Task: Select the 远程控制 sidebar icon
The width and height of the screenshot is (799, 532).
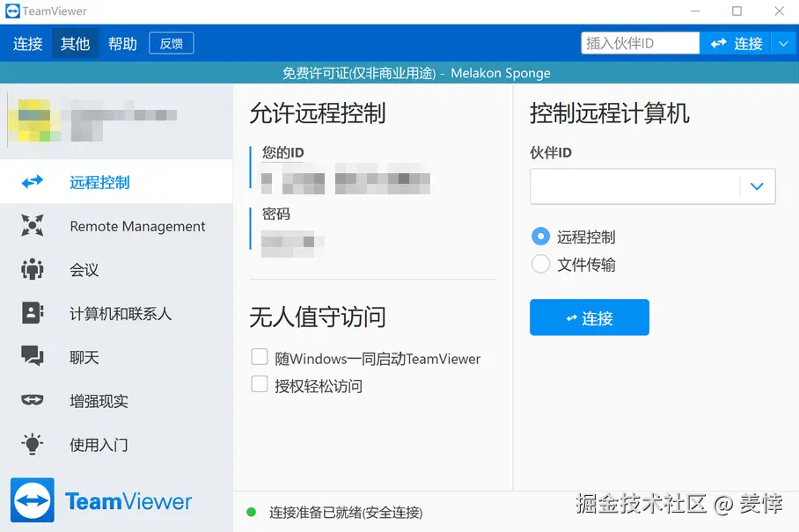Action: pyautogui.click(x=33, y=181)
